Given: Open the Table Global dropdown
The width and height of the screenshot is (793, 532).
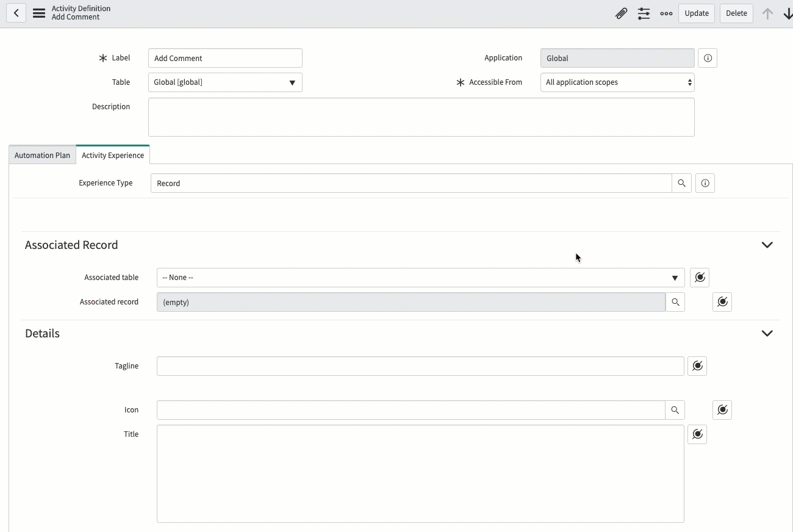Looking at the screenshot, I should (x=225, y=82).
